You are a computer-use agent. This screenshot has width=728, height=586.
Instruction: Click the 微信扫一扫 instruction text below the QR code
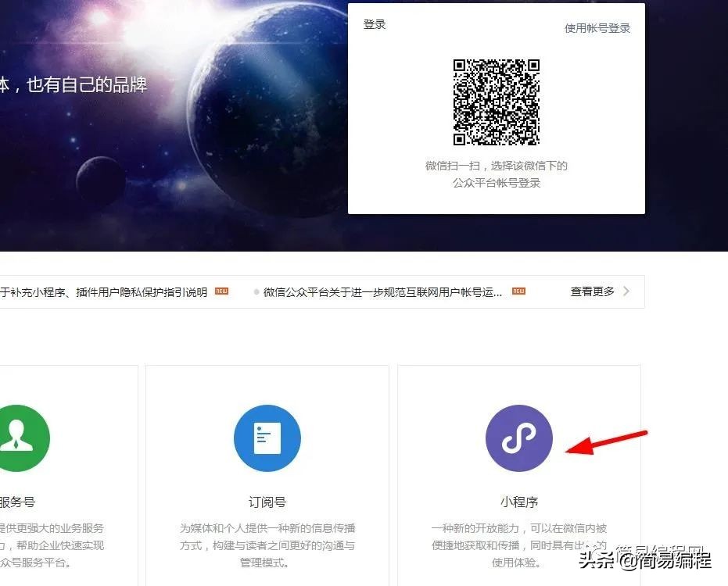pyautogui.click(x=496, y=166)
